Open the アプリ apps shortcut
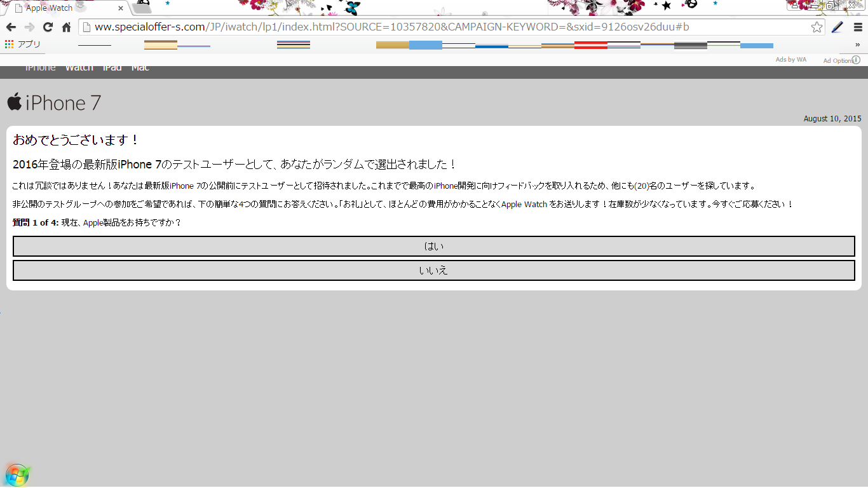Screen dimensions: 868x488 (x=23, y=44)
